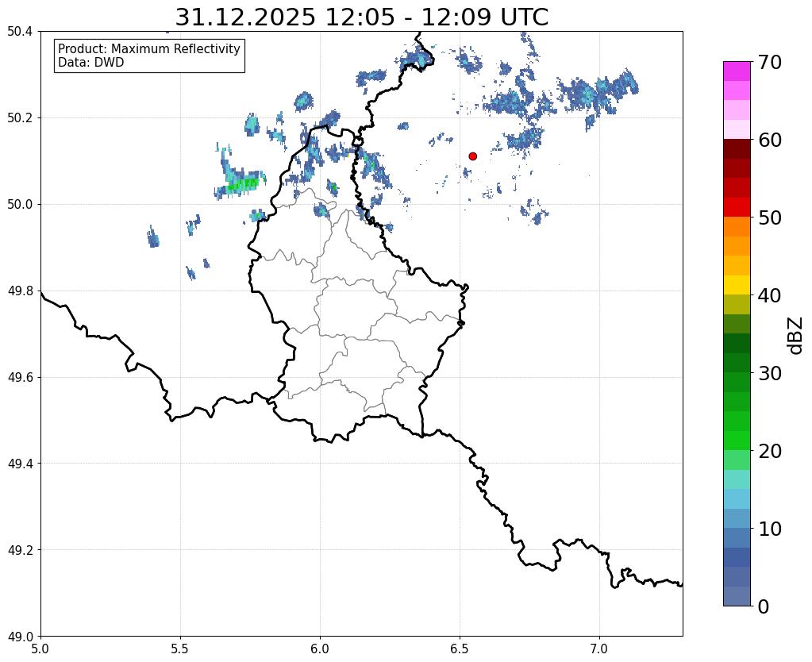Click the bright red swatch near 50 dBZ
The image size is (812, 662).
(737, 207)
